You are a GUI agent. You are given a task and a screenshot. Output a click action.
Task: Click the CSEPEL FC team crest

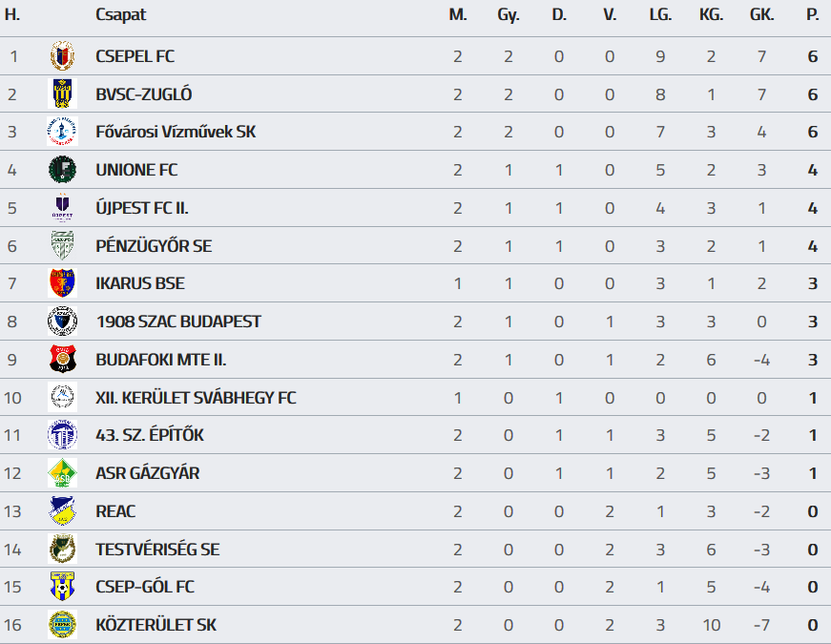point(62,56)
